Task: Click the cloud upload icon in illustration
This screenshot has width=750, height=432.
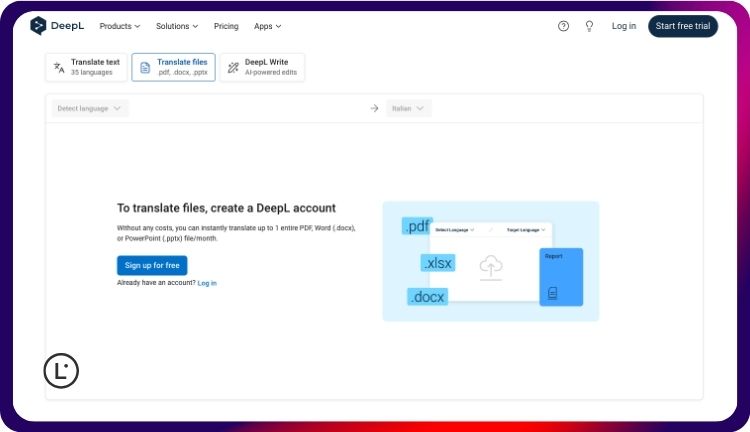Action: [491, 265]
